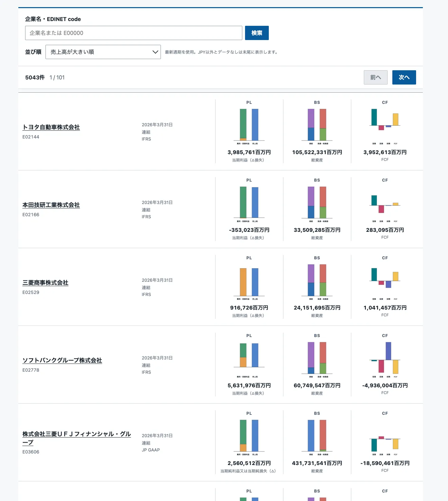Click the FCF value -4,936,004百万円

(385, 386)
